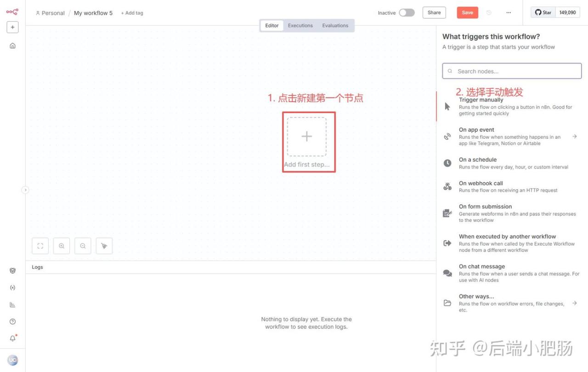Open the three-dot more options menu

click(x=509, y=13)
